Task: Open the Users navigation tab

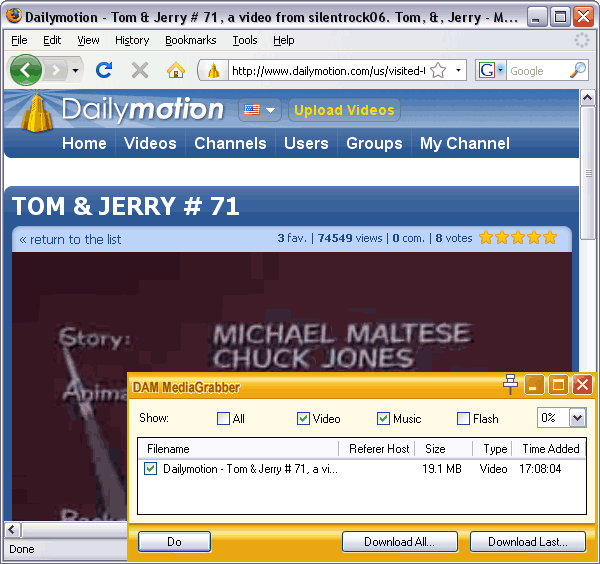Action: 306,143
